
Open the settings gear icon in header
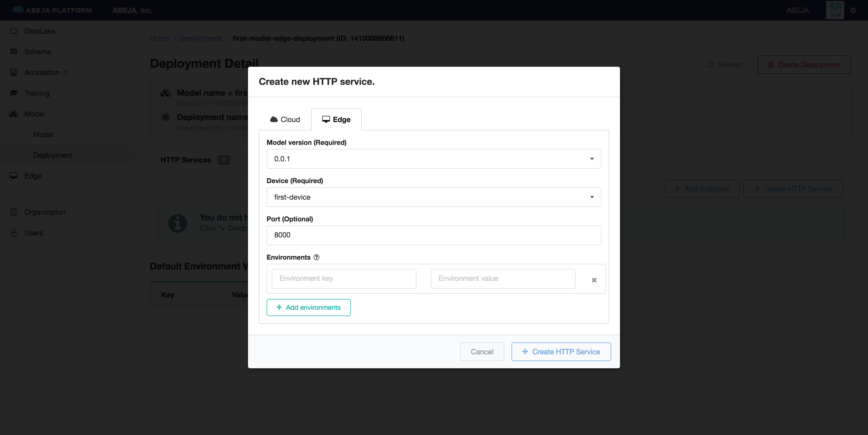(853, 10)
